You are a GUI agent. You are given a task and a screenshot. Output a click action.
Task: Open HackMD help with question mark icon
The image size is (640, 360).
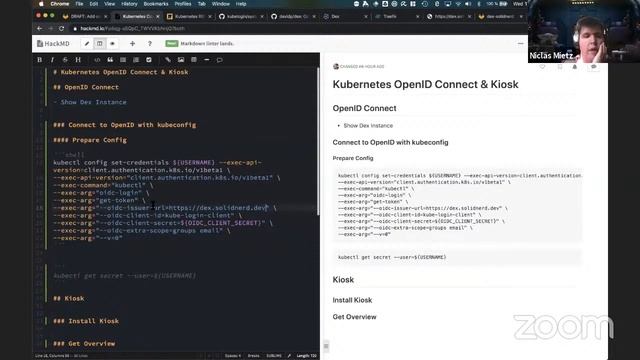(x=150, y=44)
